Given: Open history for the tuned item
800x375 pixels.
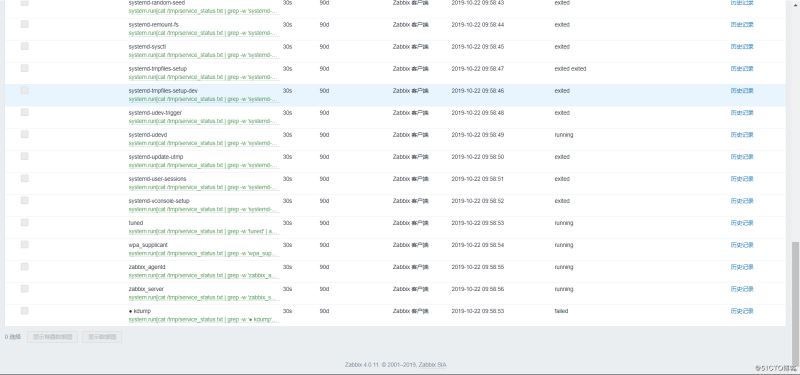Looking at the screenshot, I should [x=742, y=223].
